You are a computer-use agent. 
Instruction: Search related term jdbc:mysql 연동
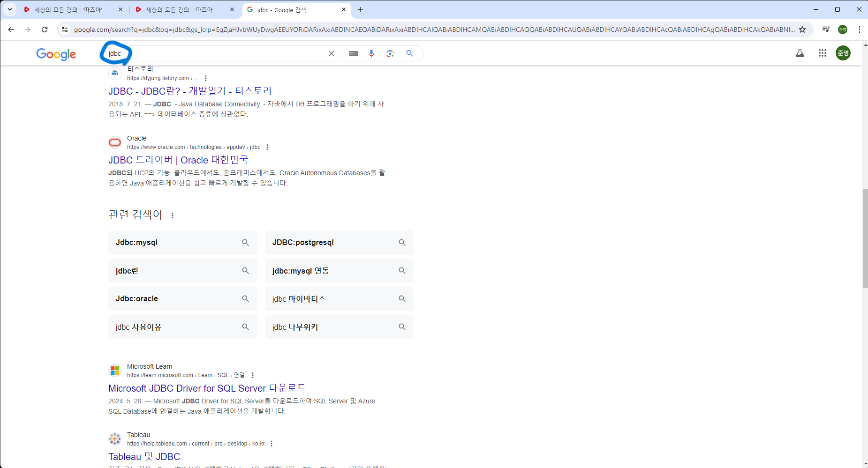coord(340,271)
